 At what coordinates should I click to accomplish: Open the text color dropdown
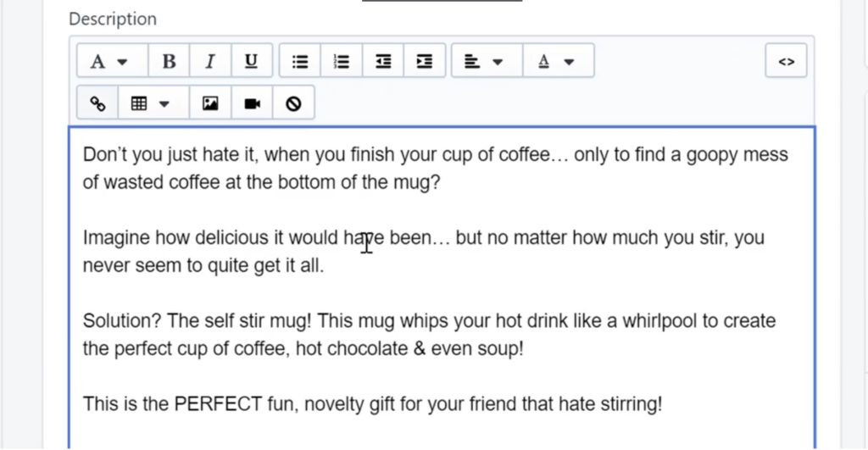point(558,61)
